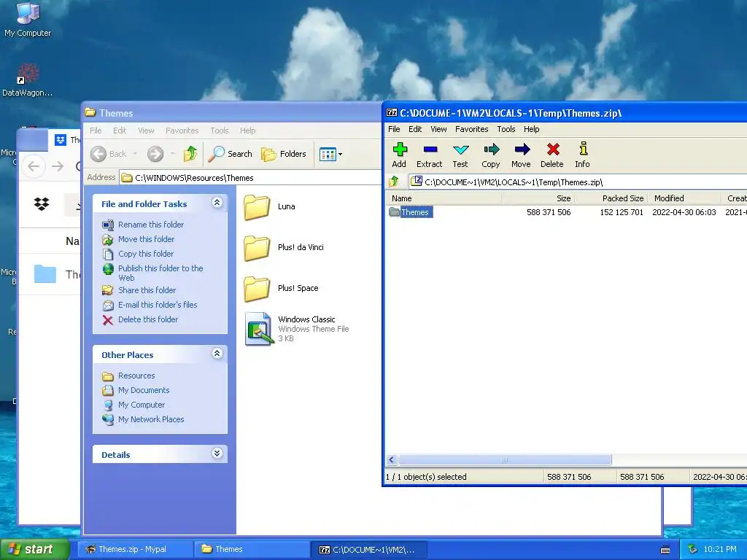Click Rename this folder
Image resolution: width=747 pixels, height=560 pixels.
150,225
